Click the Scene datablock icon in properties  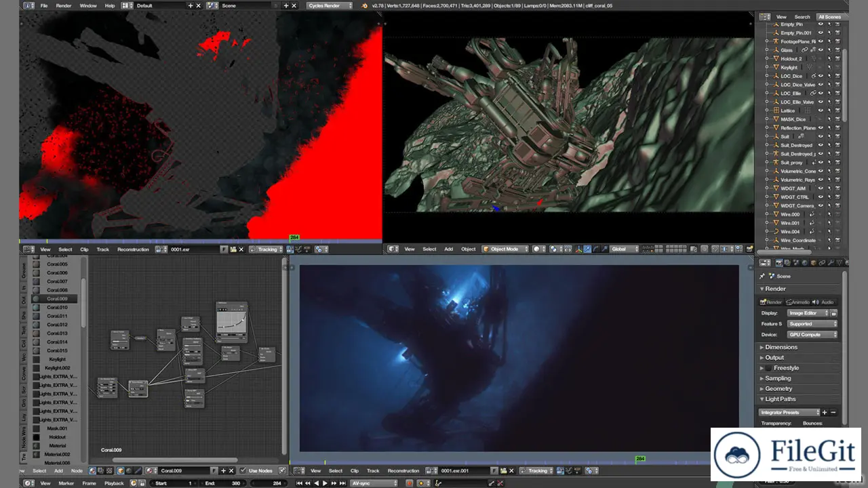tap(772, 276)
